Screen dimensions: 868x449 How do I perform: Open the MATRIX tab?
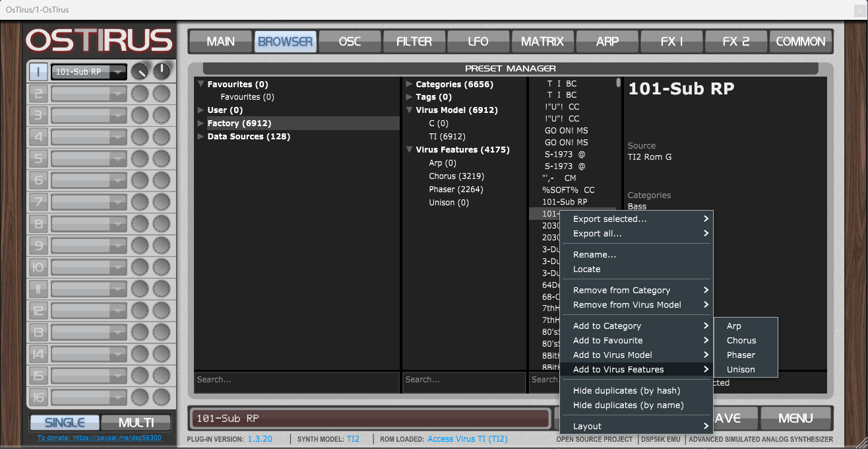tap(542, 42)
